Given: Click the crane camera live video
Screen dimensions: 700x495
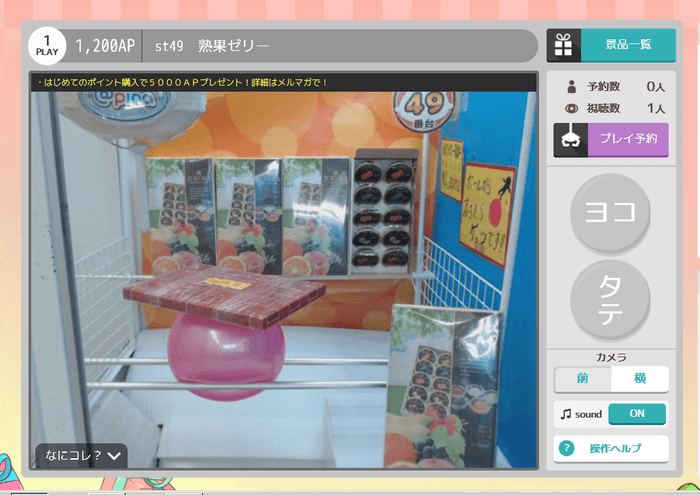Looking at the screenshot, I should point(283,280).
